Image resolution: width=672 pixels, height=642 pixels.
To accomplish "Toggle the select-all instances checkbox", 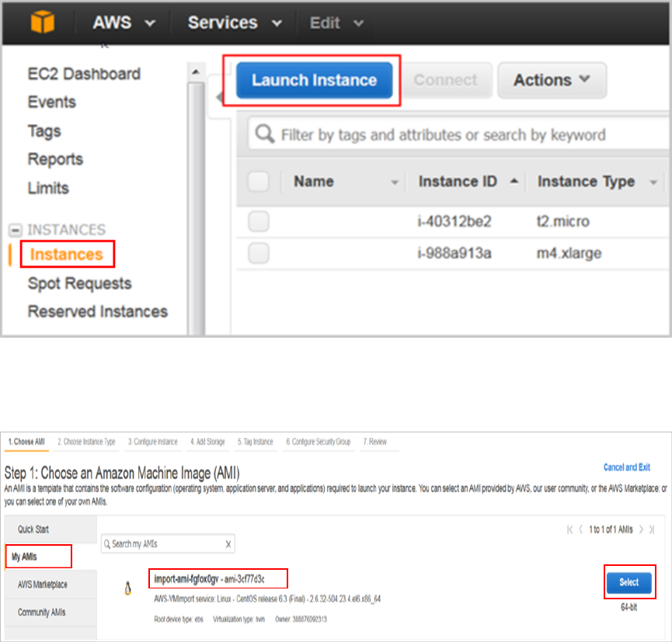I will coord(259,182).
